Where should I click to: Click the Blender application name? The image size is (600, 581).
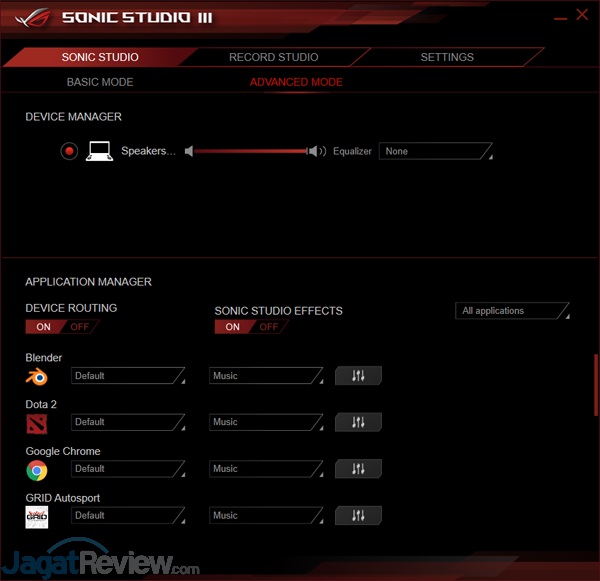pos(44,357)
